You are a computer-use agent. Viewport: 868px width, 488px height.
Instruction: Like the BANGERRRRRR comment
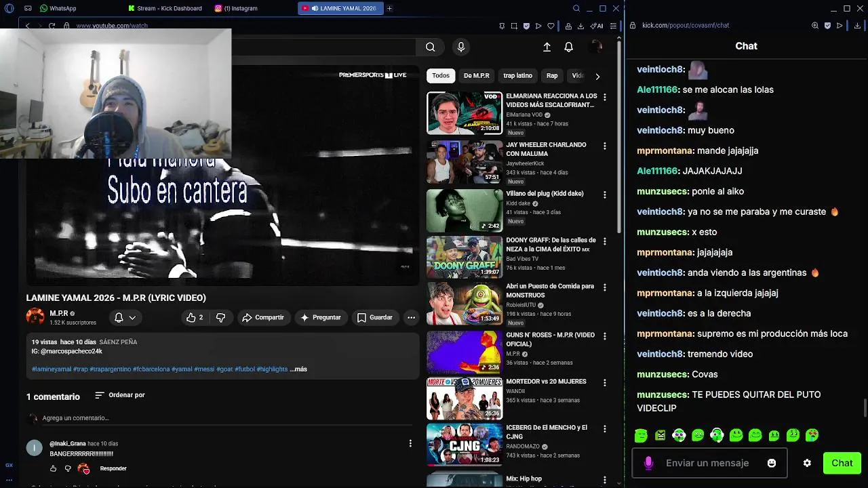(54, 468)
